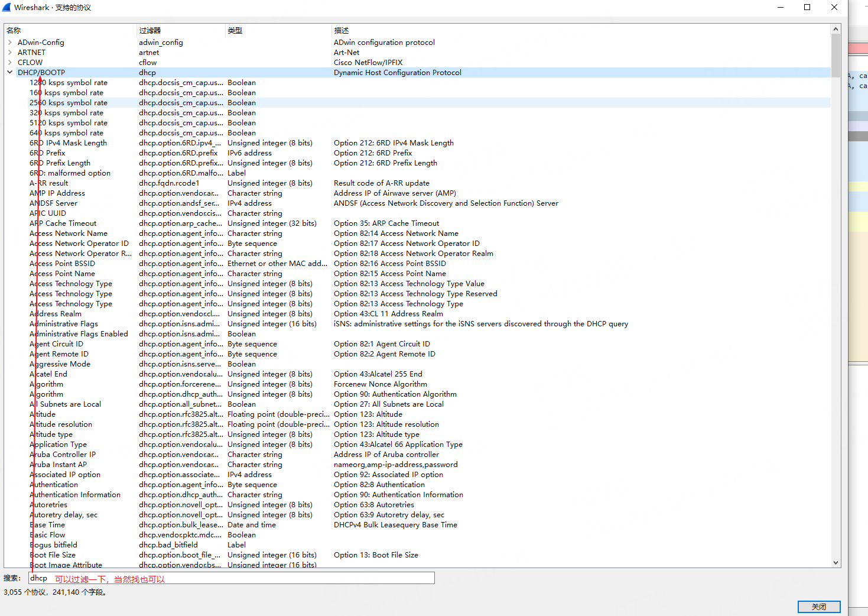Select the 6RD: malformed option row

[417, 173]
